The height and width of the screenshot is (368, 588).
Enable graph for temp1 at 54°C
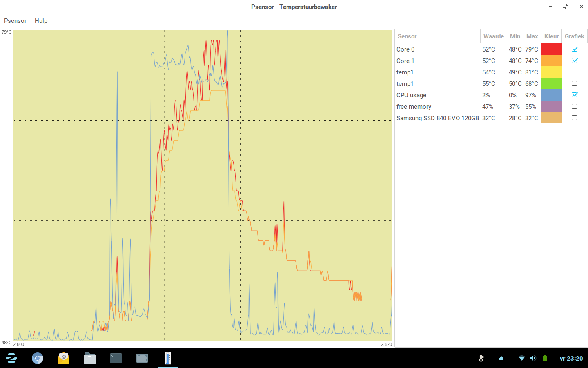(x=575, y=72)
